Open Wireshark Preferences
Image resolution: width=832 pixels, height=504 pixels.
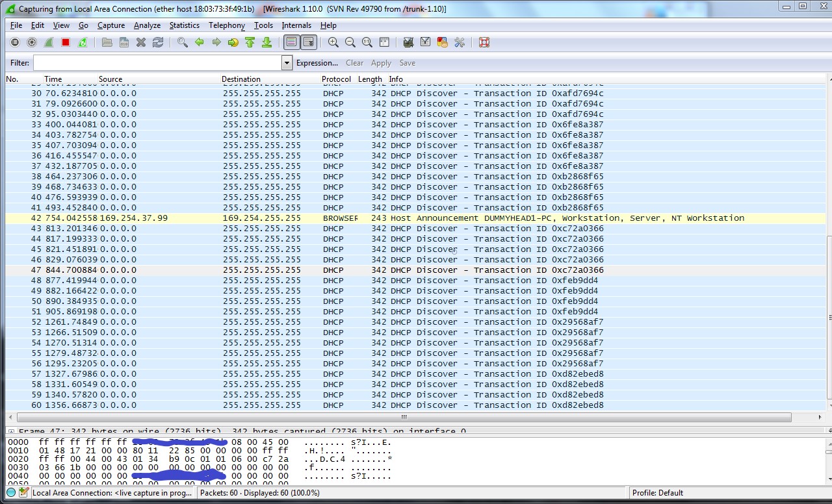click(x=460, y=42)
